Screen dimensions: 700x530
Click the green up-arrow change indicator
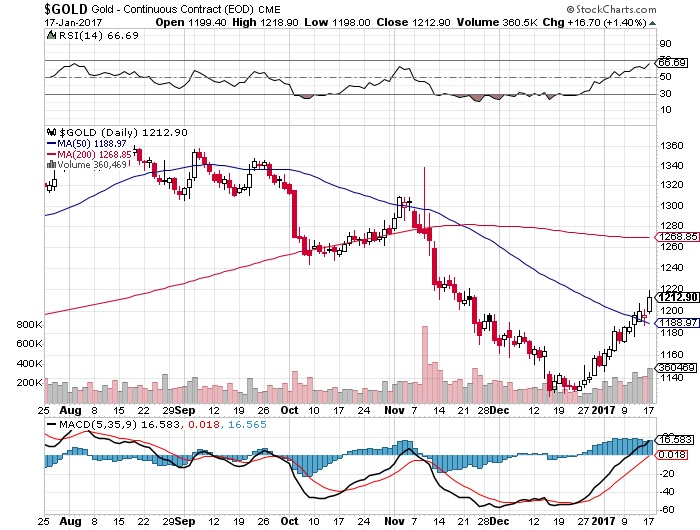652,23
